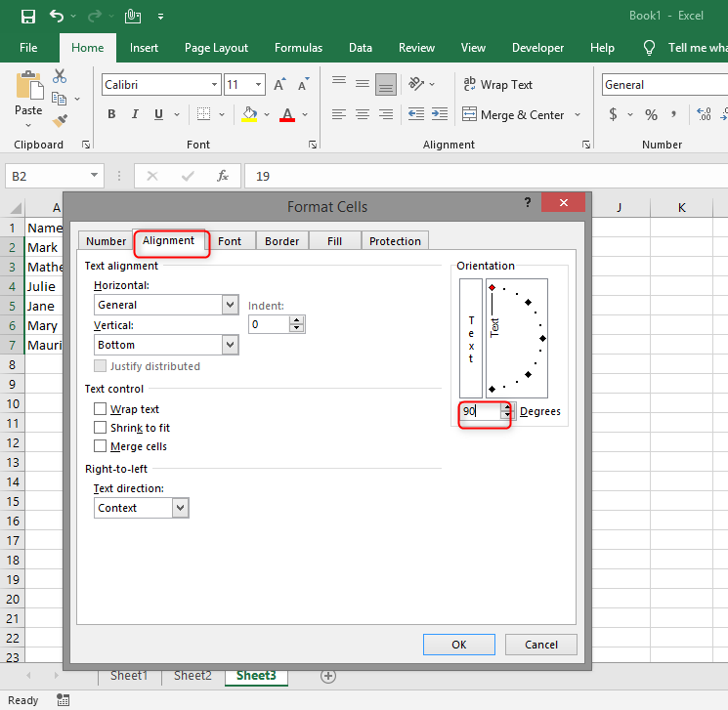Apply yellow Fill Color bucket
The image size is (728, 710).
click(249, 114)
